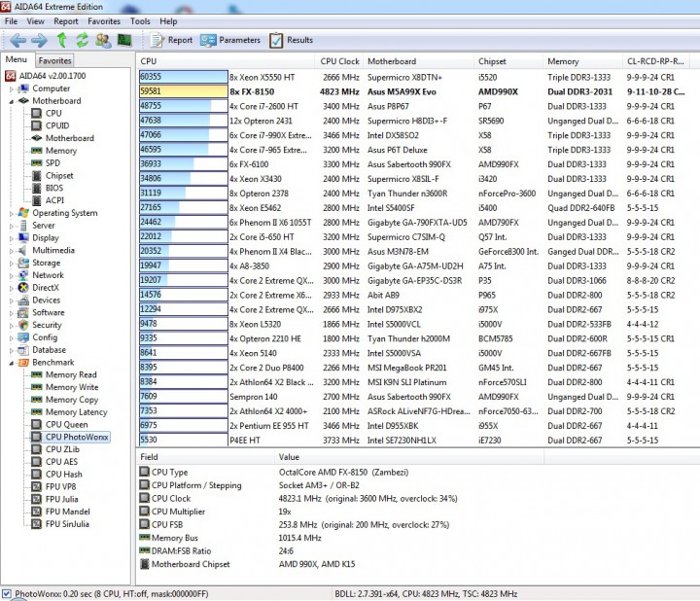Open the Tools menu
The height and width of the screenshot is (601, 700).
[x=140, y=21]
